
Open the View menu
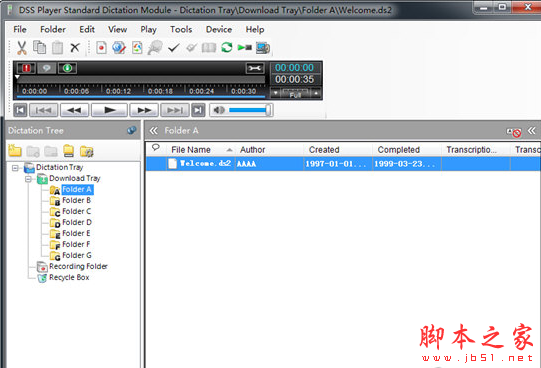tap(117, 30)
